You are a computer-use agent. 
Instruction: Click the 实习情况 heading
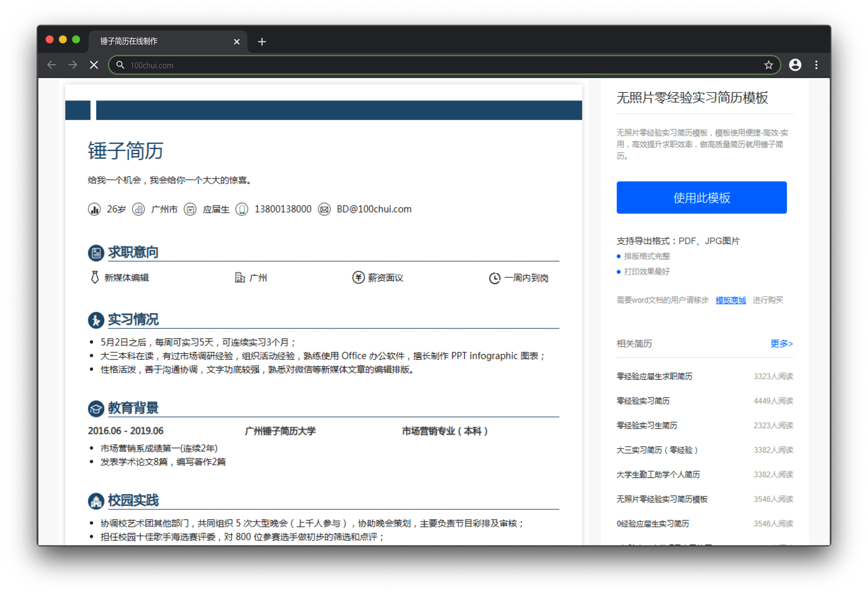point(133,320)
